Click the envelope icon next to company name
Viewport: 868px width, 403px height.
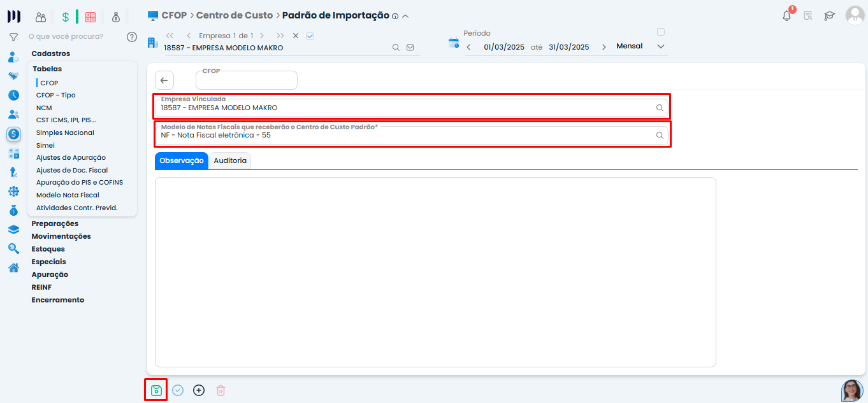coord(410,47)
